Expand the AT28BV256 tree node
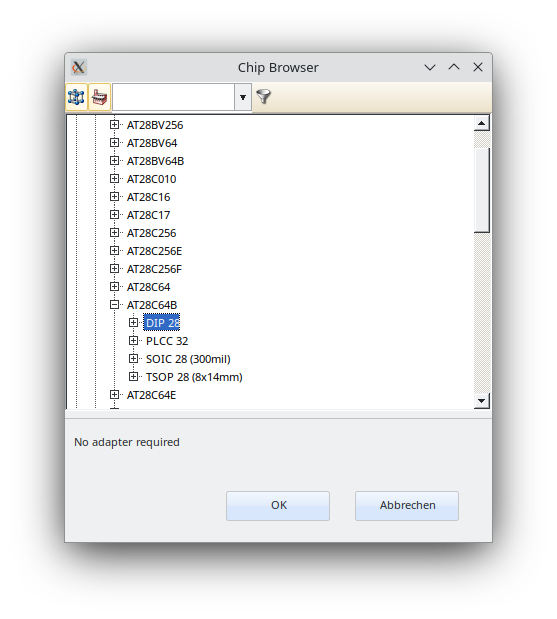The width and height of the screenshot is (557, 619). (114, 125)
